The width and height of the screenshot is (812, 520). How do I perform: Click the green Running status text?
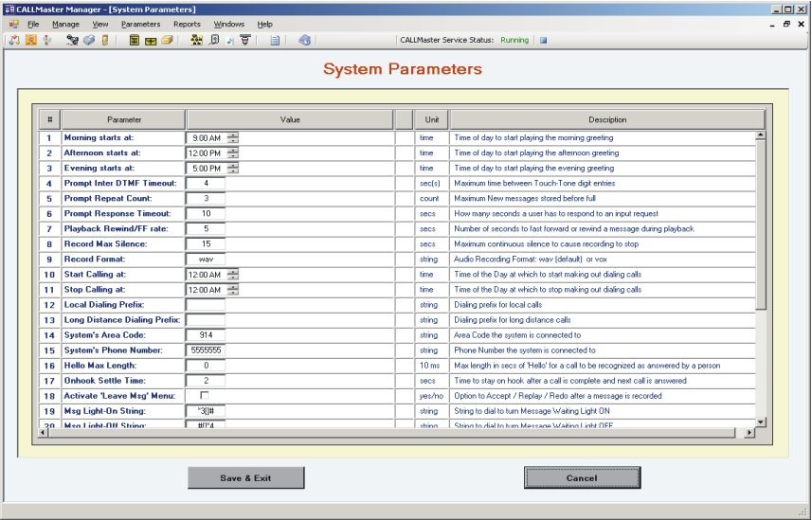point(514,40)
